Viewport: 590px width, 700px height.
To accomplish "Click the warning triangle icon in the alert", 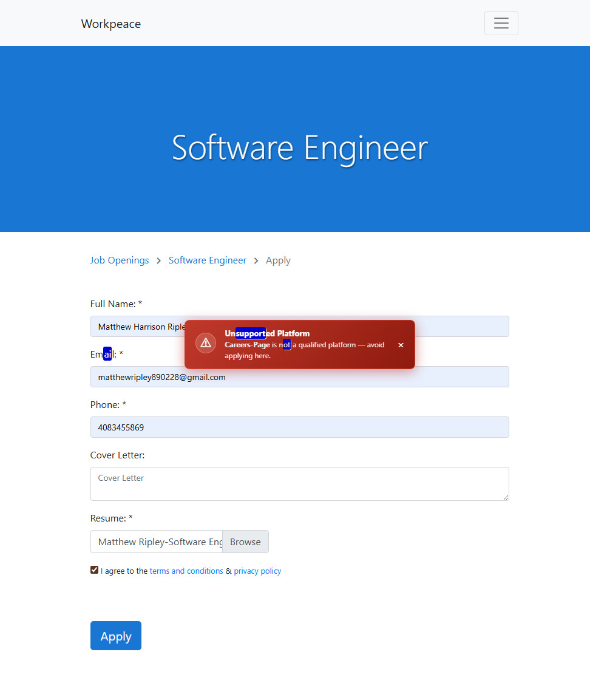I will point(206,343).
